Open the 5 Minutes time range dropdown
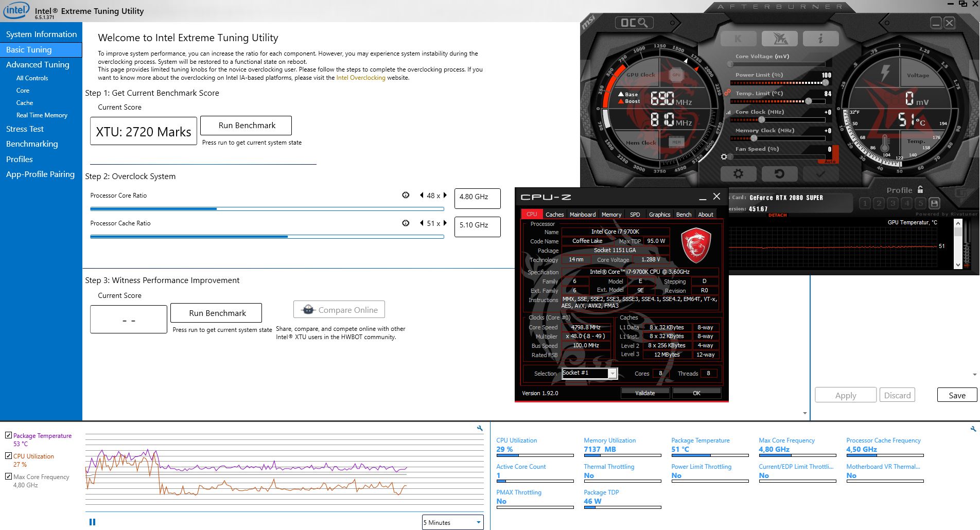 point(452,522)
